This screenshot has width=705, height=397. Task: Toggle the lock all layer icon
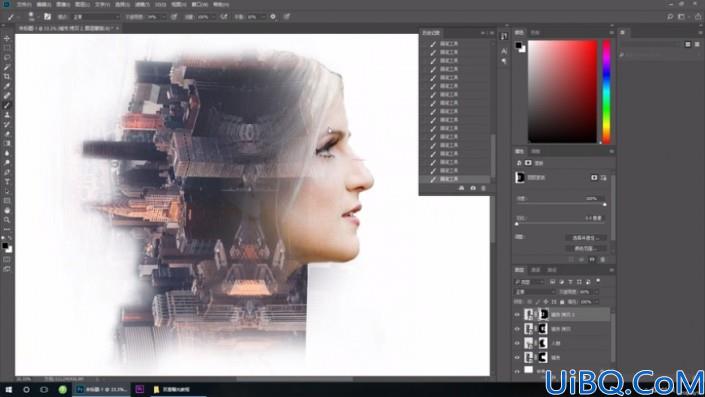(x=562, y=302)
